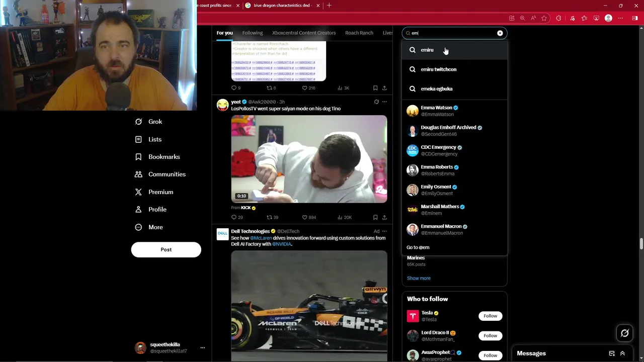
Task: Select the 'emiru' search suggestion
Action: (454, 50)
